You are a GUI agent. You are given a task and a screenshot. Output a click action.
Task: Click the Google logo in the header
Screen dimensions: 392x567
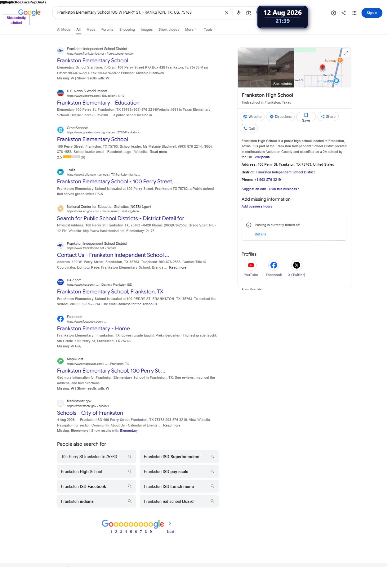click(x=29, y=12)
